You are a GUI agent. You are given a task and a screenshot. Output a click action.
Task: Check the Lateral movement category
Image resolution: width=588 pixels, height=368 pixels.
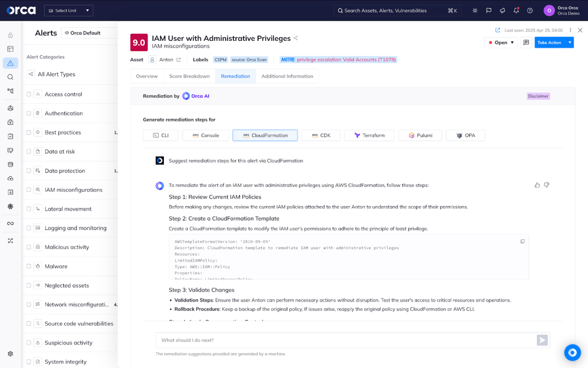[28, 209]
